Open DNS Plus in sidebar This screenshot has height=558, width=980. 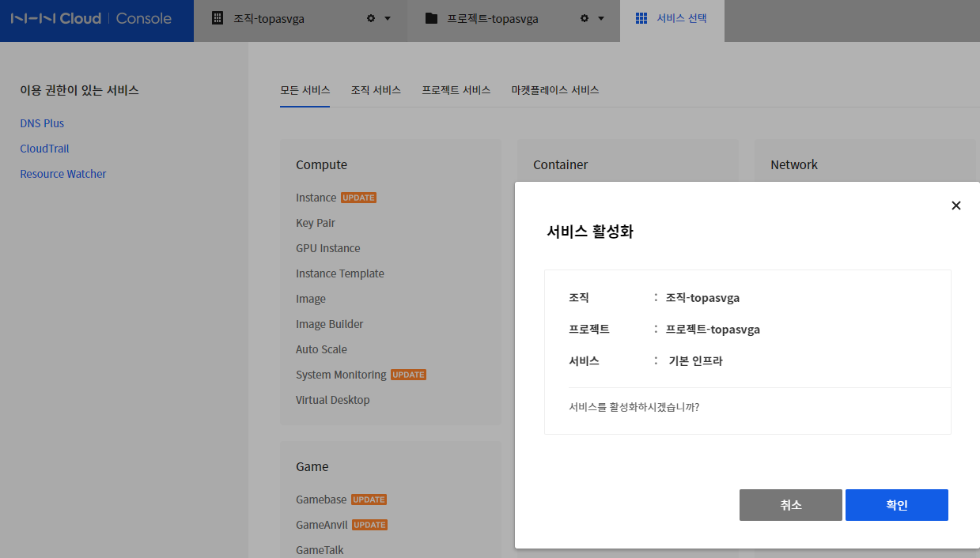[42, 123]
